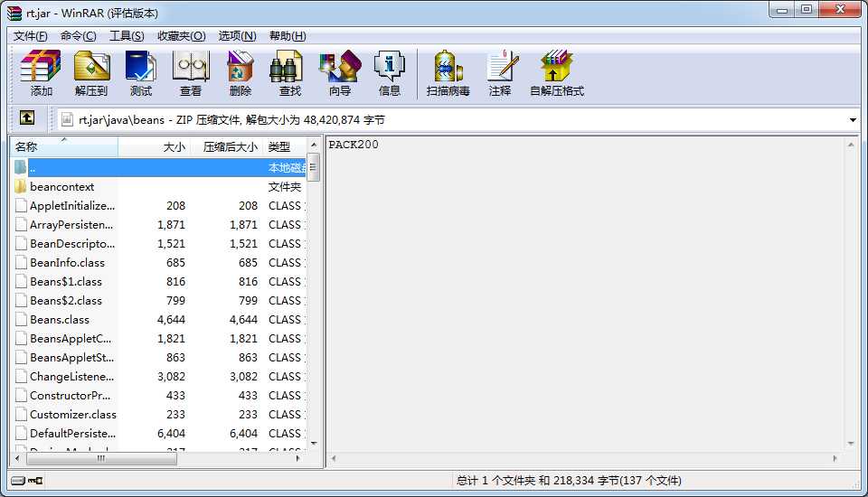868x497 pixels.
Task: Select the ChangeListene... file
Action: click(x=159, y=376)
